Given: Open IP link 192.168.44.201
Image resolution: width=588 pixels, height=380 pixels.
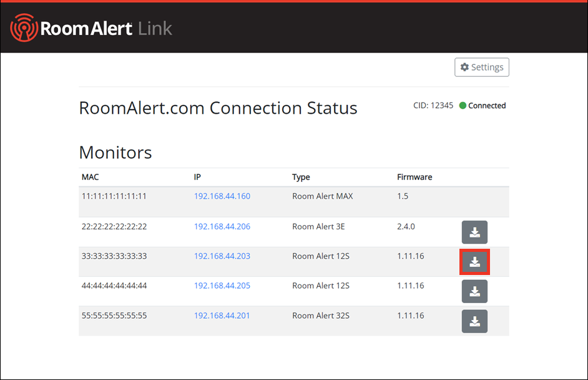Looking at the screenshot, I should click(222, 316).
